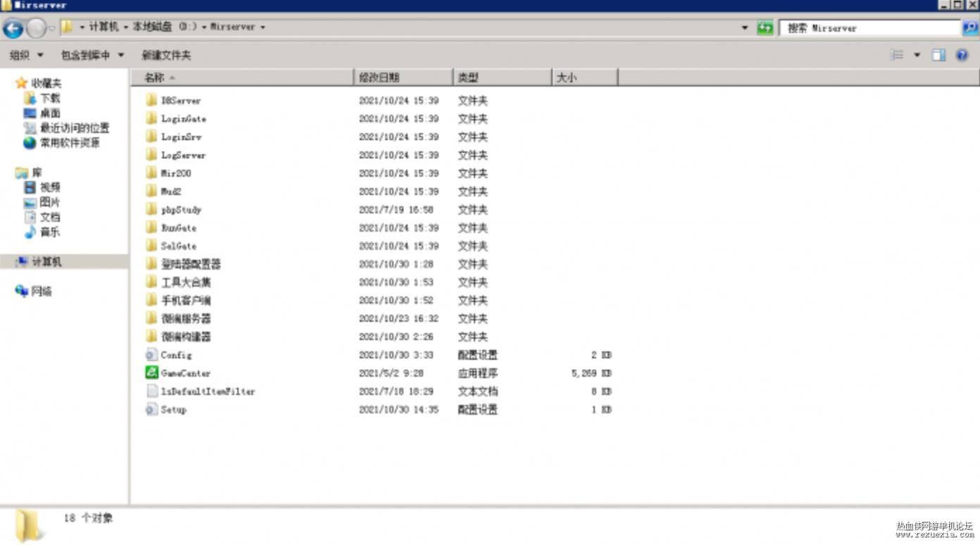Open 常用软件资源 in favorites

click(69, 142)
